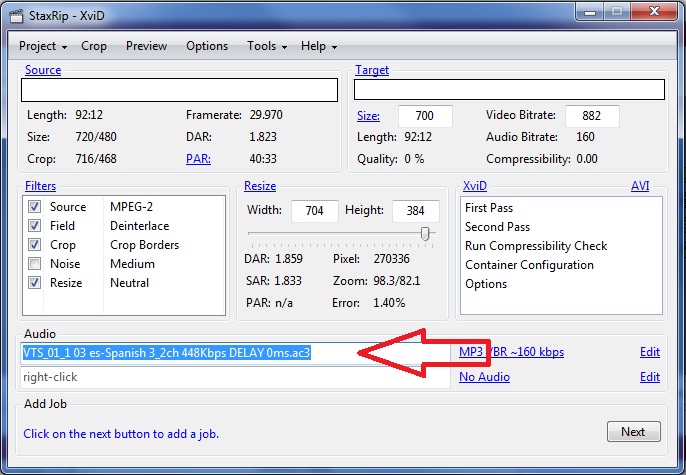
Task: Toggle the Crop filter checkbox
Action: coord(35,244)
